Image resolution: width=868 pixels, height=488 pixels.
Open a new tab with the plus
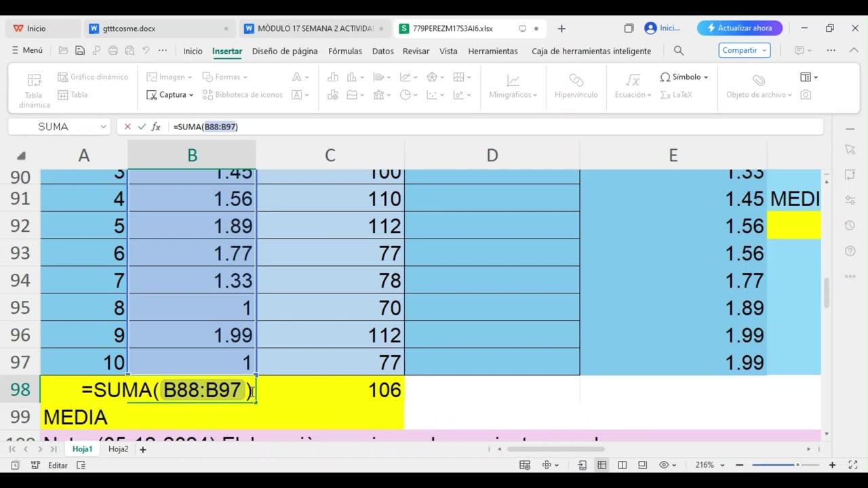561,28
